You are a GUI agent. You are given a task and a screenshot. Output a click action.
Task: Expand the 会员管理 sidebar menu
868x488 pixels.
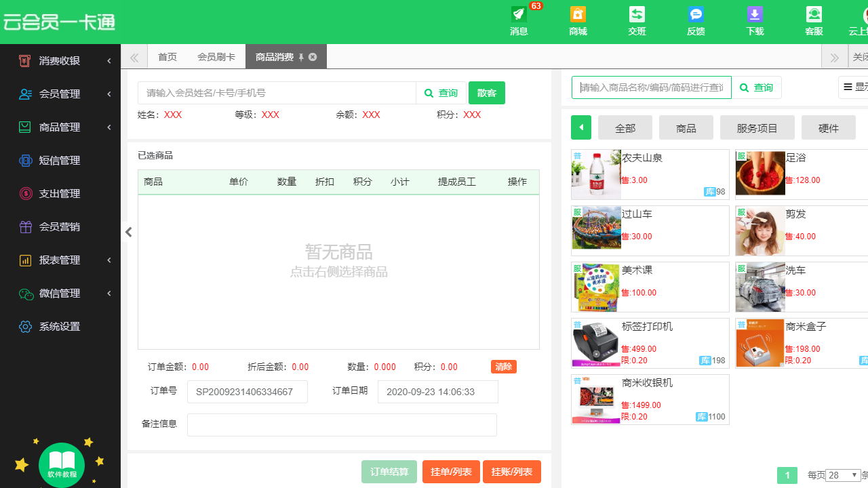(x=61, y=94)
